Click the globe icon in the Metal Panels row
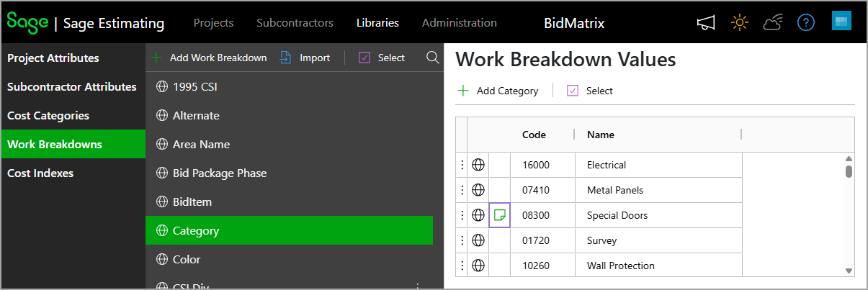This screenshot has height=290, width=868. tap(478, 190)
